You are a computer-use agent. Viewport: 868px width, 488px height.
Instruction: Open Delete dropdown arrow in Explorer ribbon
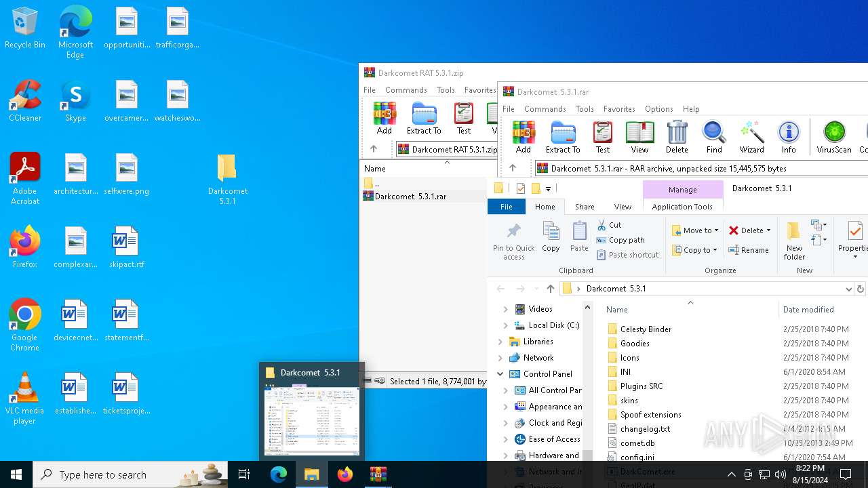tap(768, 230)
